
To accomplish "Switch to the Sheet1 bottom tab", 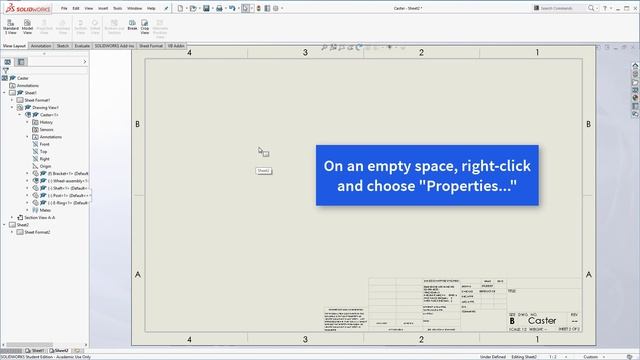I will pyautogui.click(x=35, y=351).
